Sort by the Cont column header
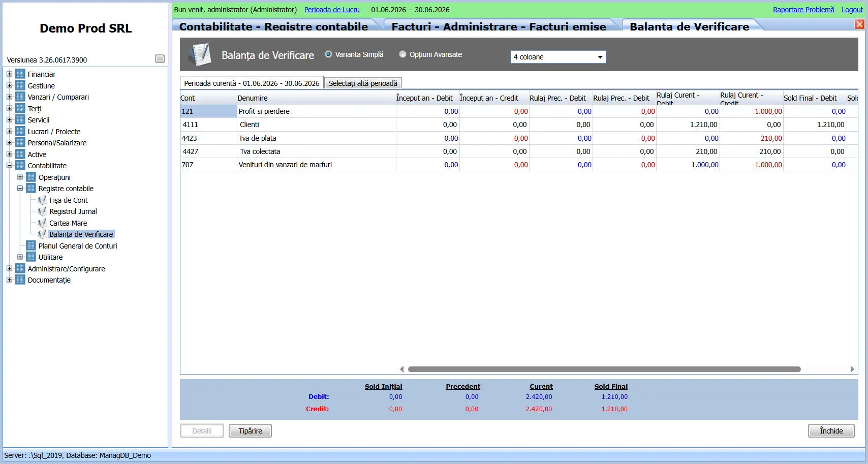 click(208, 98)
